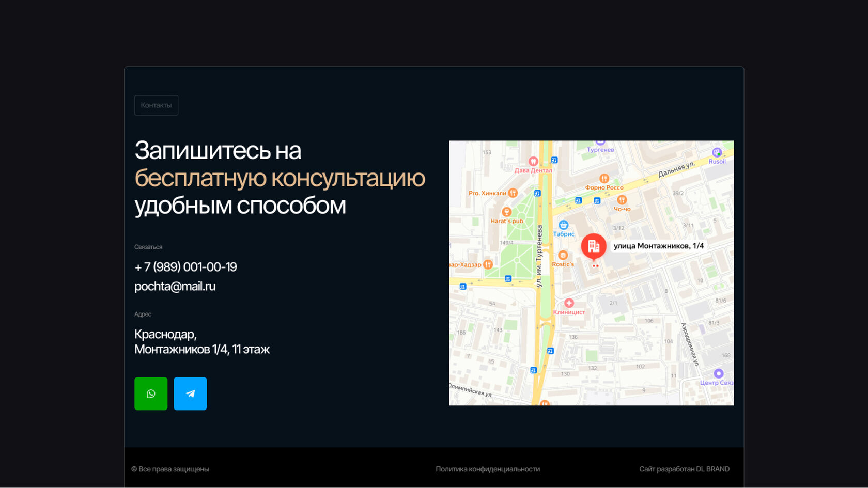Viewport: 868px width, 488px height.
Task: Click the Чо-чо restaurant marker
Action: pyautogui.click(x=622, y=200)
